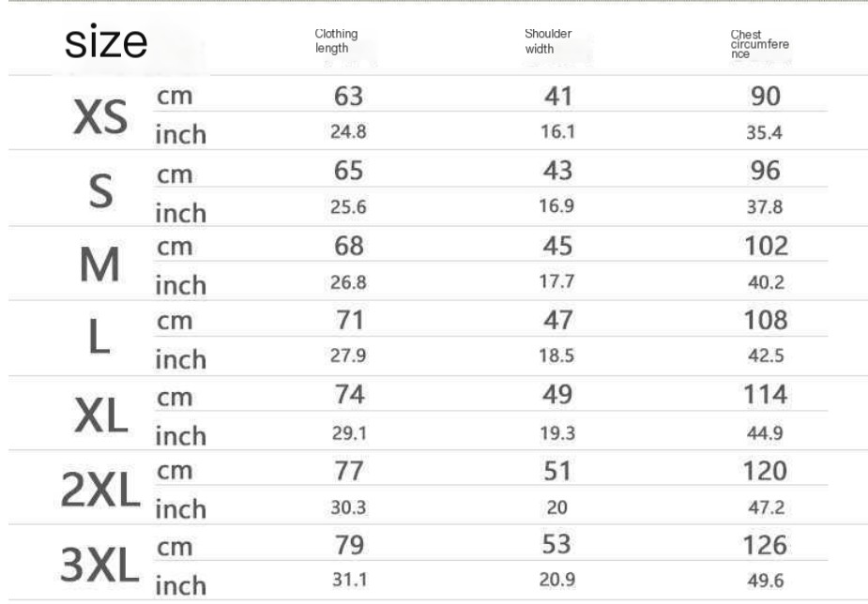Select the XS size label
868x604 pixels.
100,116
